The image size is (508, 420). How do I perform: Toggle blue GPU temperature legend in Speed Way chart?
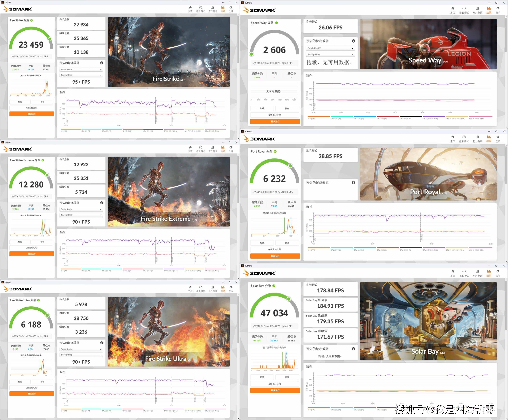point(365,117)
